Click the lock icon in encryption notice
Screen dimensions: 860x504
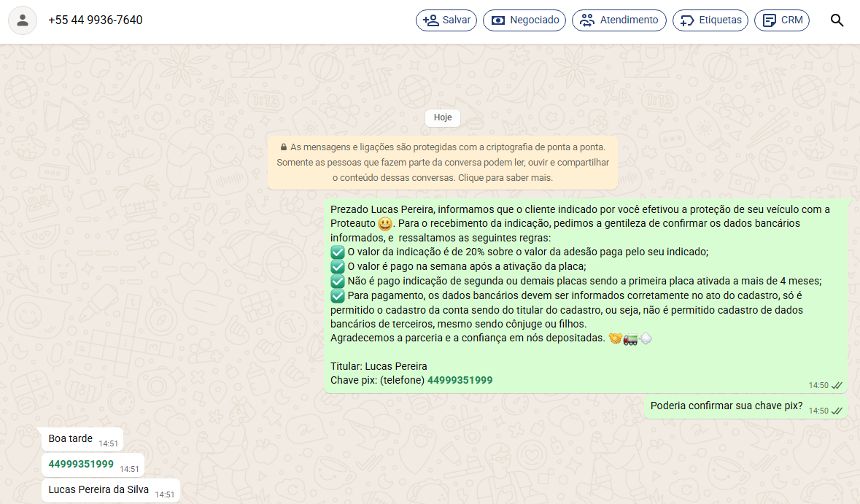click(283, 147)
